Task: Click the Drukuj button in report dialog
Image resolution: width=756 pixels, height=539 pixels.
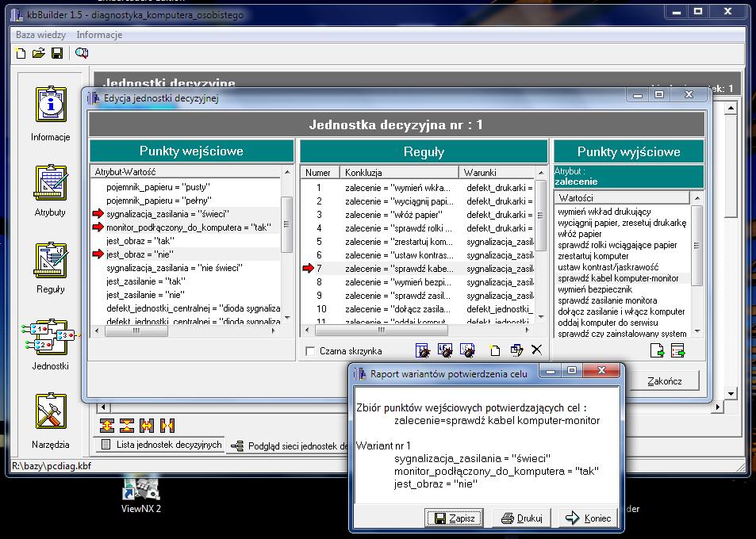Action: click(522, 518)
